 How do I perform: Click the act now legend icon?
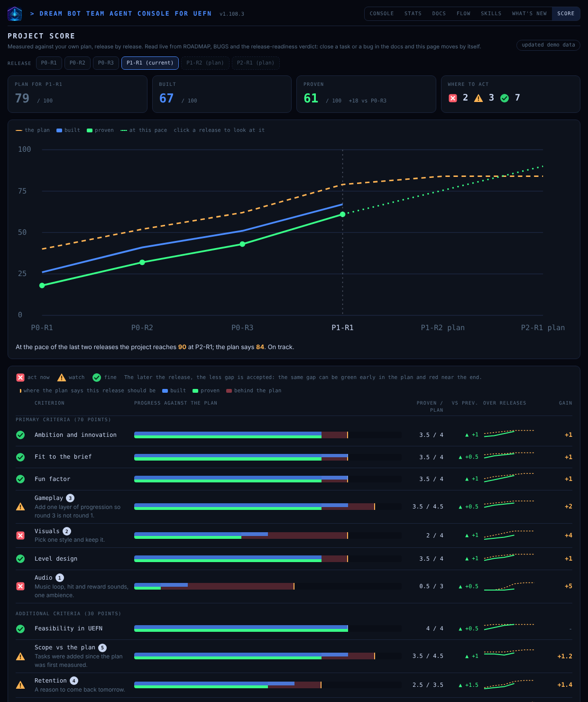[20, 378]
